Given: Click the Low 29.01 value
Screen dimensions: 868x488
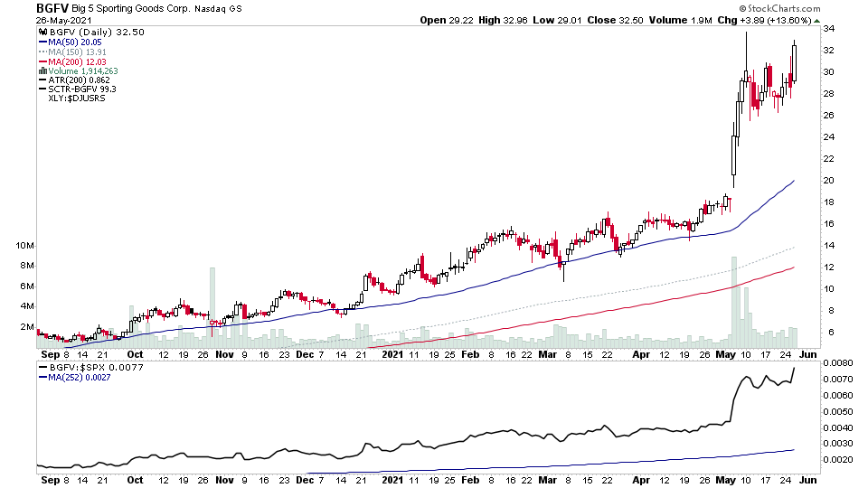Looking at the screenshot, I should pos(558,21).
